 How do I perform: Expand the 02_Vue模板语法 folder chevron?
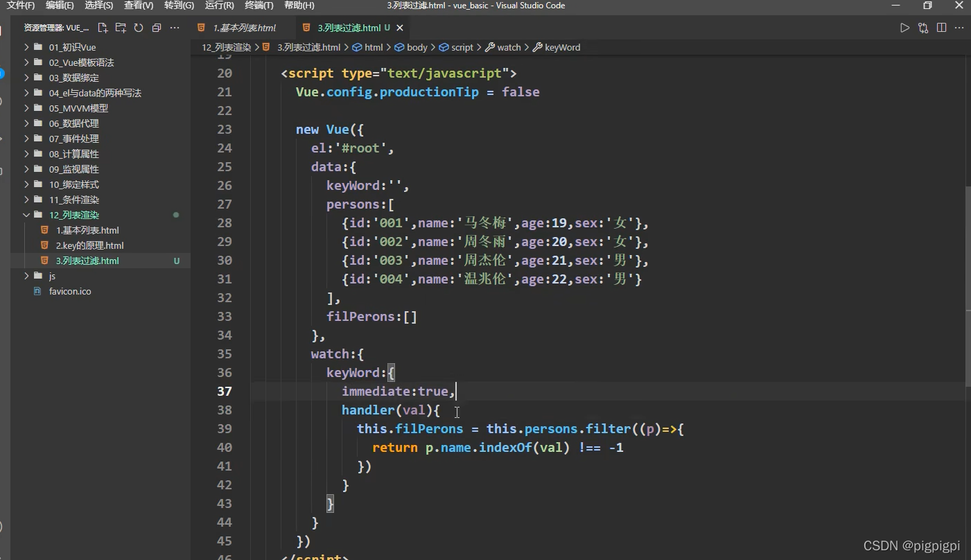(27, 62)
